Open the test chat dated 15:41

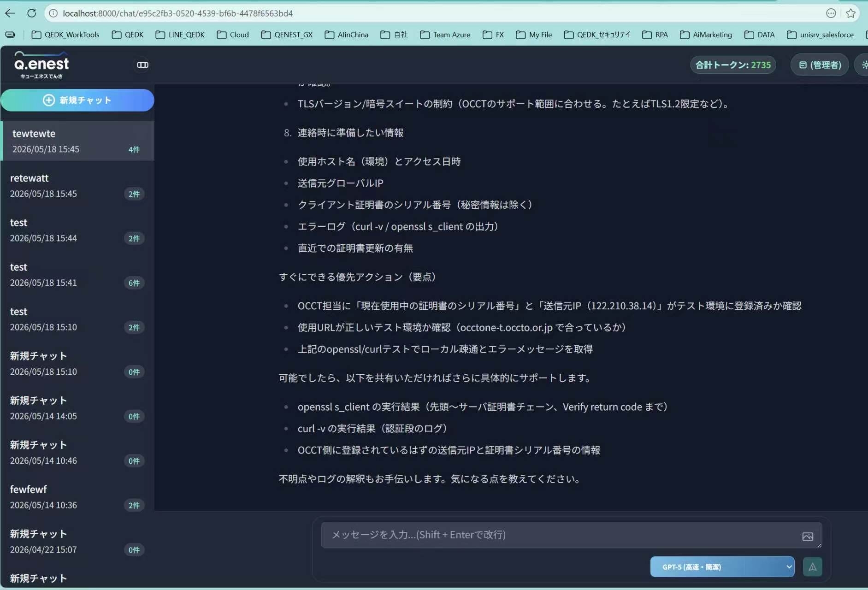(x=77, y=274)
